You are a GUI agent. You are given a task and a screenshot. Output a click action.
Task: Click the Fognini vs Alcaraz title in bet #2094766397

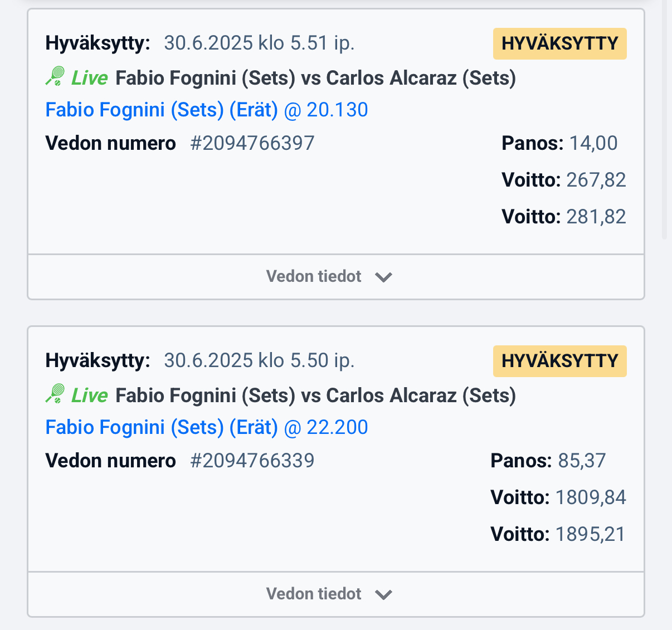pos(315,78)
